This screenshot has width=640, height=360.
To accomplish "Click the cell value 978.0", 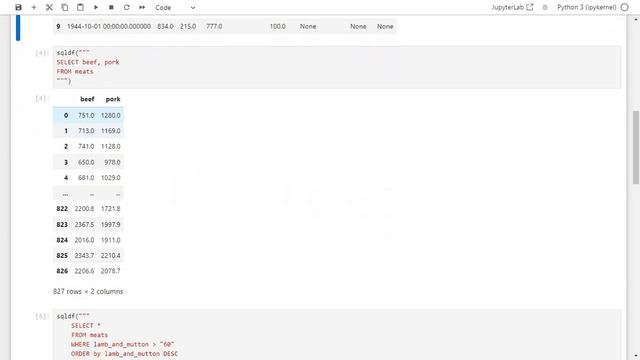I will tap(112, 162).
